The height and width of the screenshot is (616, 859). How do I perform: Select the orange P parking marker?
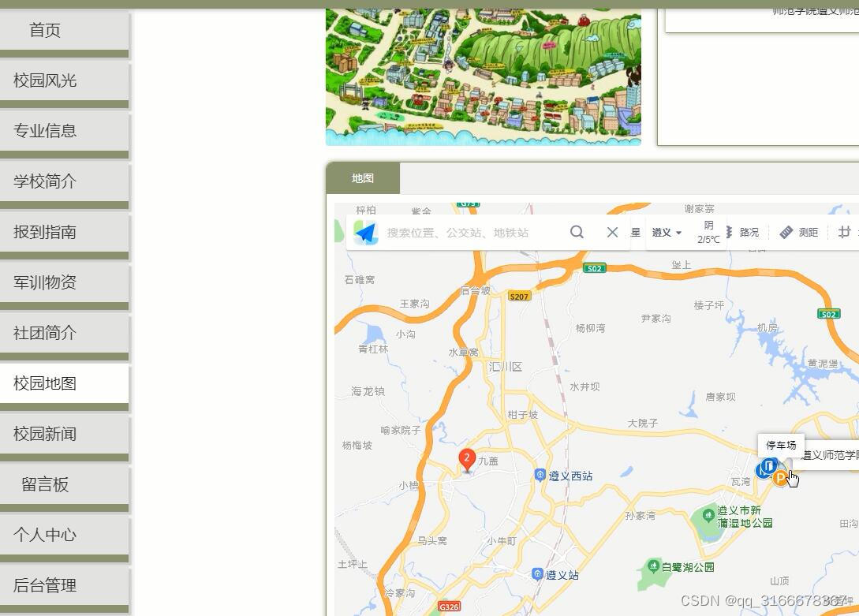[782, 476]
